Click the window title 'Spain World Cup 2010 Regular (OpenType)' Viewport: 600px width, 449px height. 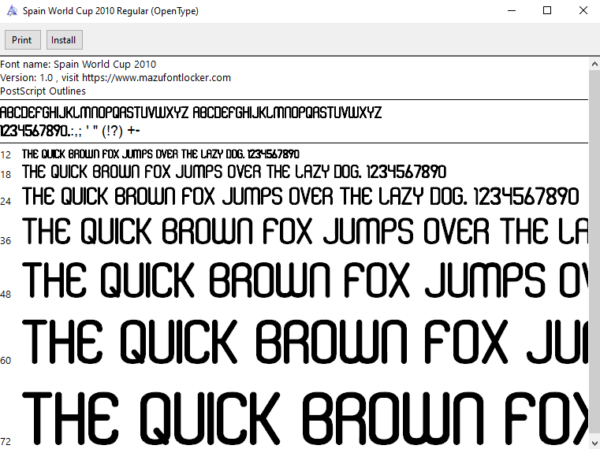click(111, 11)
